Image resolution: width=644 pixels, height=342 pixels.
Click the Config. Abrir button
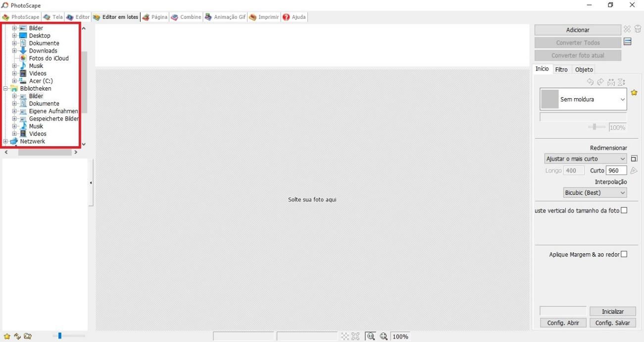563,323
